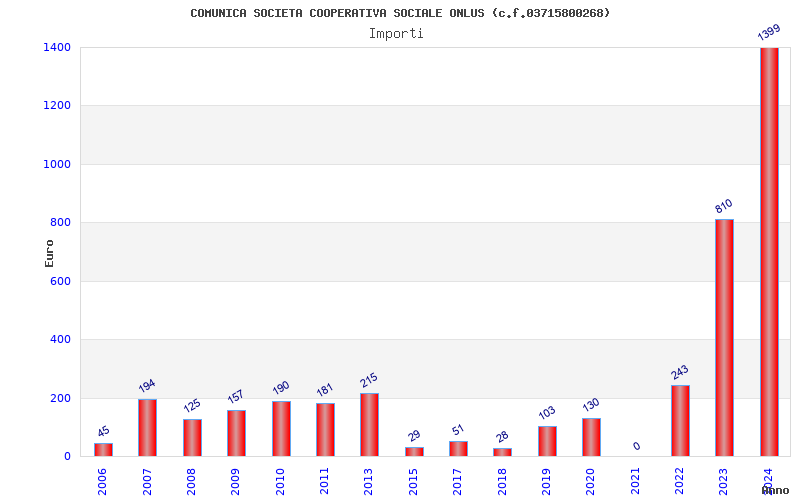The width and height of the screenshot is (800, 500).
Task: Click the value label 181
Action: [324, 390]
